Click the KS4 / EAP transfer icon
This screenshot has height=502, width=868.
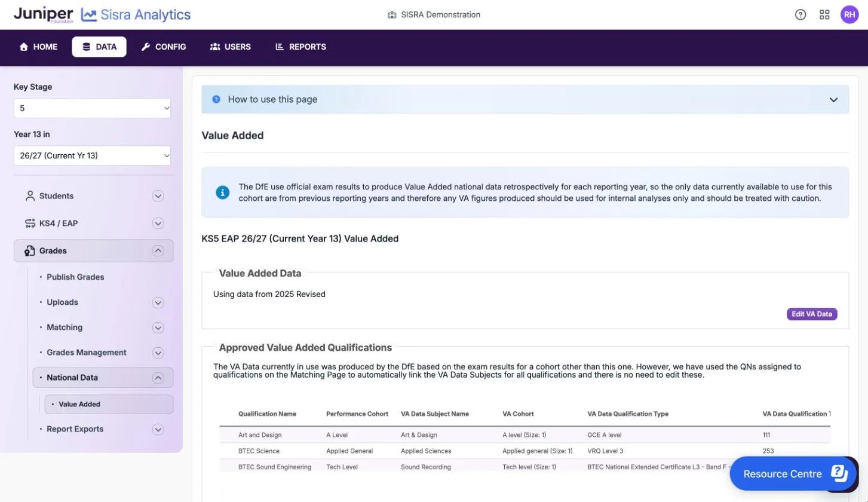tap(30, 224)
